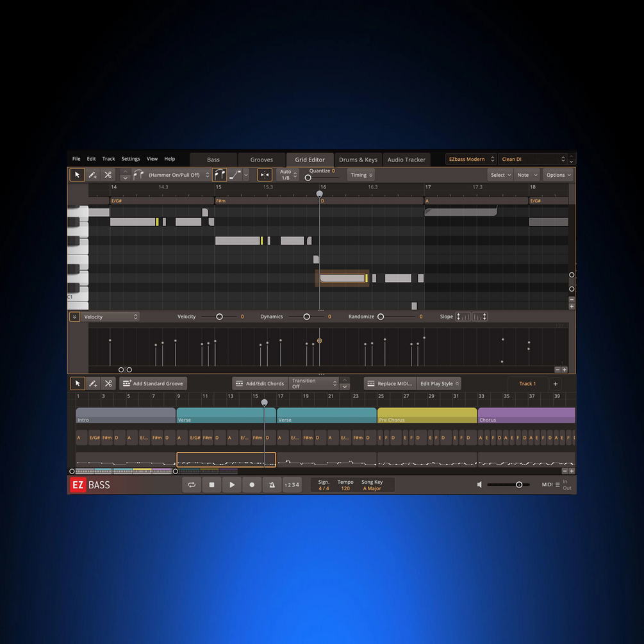This screenshot has height=644, width=644.
Task: Open the EZbass Modern library selector
Action: pos(471,159)
